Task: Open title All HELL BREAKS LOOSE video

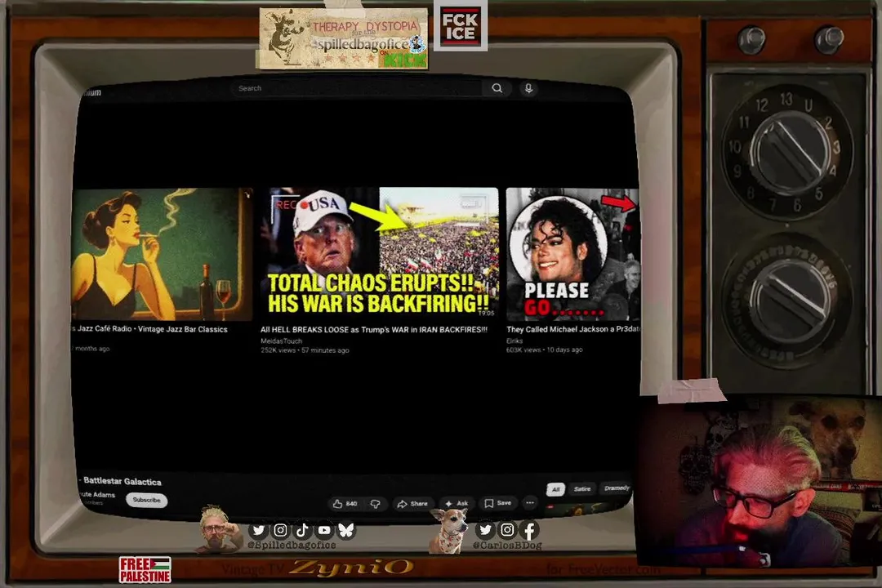Action: click(374, 330)
